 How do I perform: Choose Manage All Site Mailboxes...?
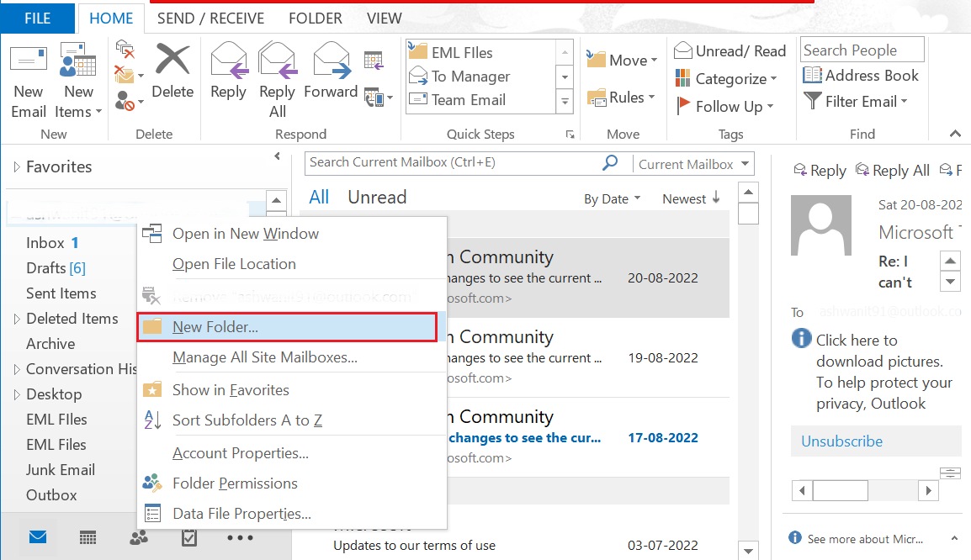(x=292, y=357)
